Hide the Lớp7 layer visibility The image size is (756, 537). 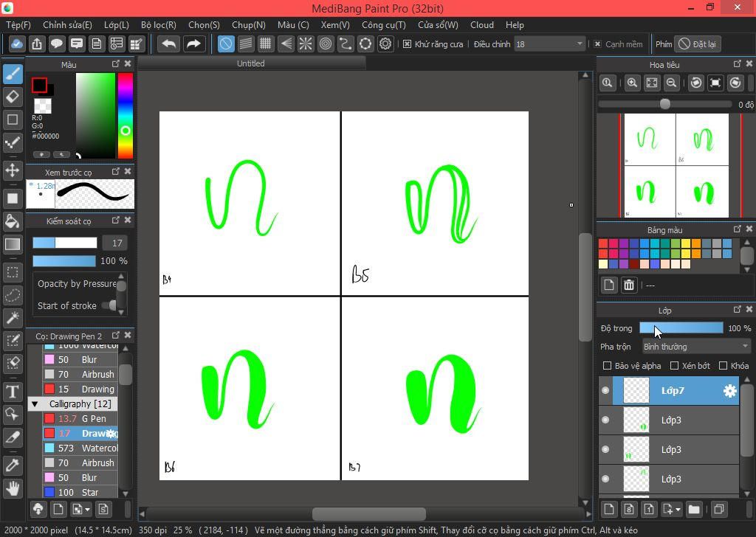click(x=605, y=391)
